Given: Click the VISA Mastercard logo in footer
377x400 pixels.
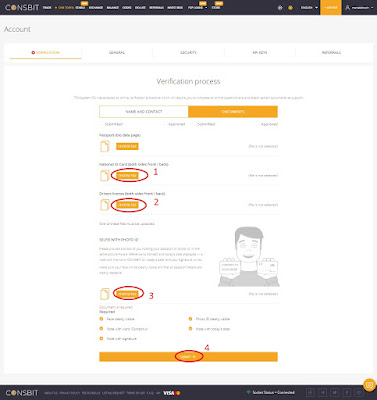Looking at the screenshot, I should point(172,393).
